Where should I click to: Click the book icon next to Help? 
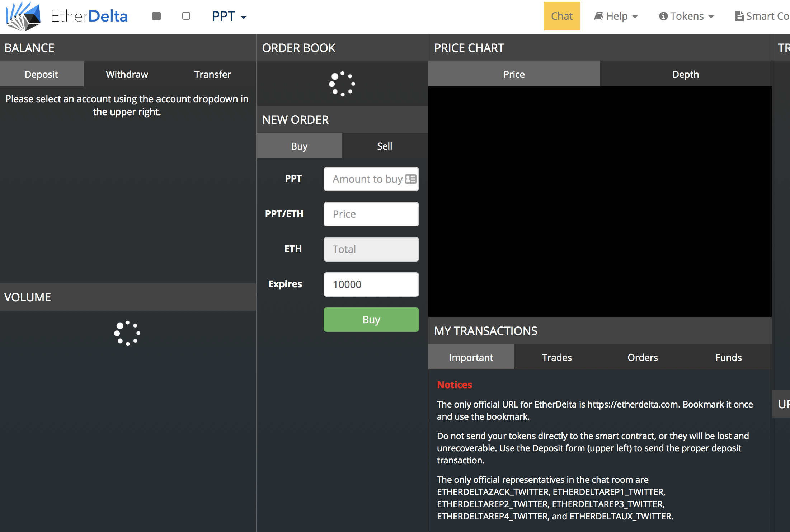599,16
